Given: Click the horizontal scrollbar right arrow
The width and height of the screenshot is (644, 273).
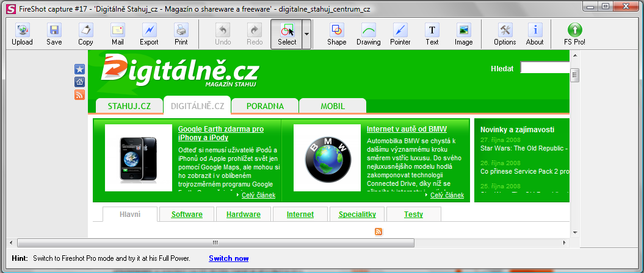Looking at the screenshot, I should click(565, 243).
